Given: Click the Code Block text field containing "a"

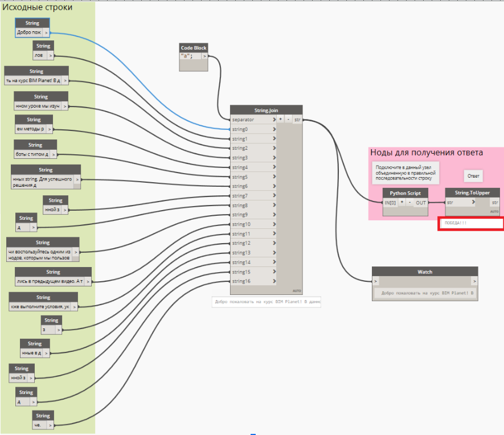Looking at the screenshot, I should (x=189, y=56).
